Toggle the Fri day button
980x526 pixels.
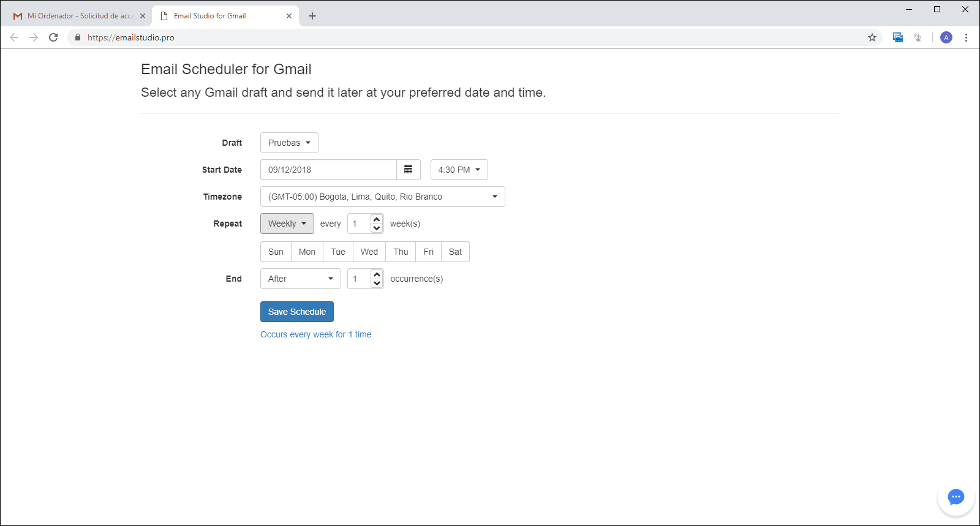tap(428, 252)
